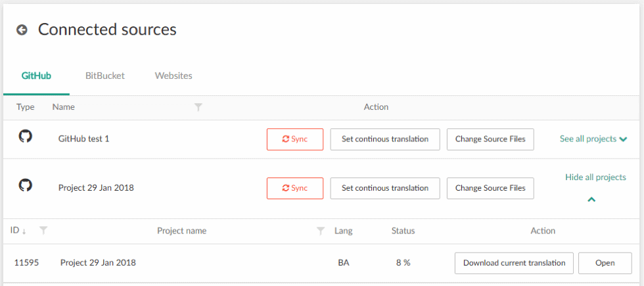Click the upward chevron under Hide all projects
The width and height of the screenshot is (644, 286).
[591, 200]
